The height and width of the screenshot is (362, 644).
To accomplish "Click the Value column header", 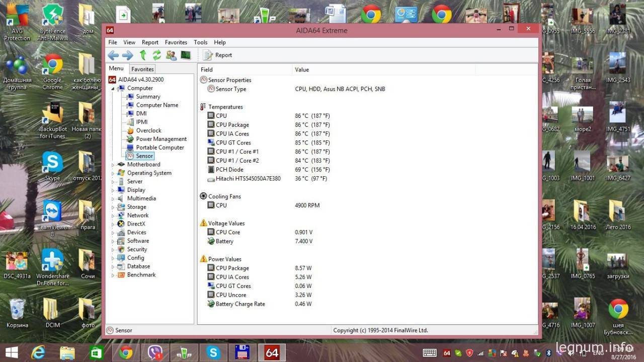I will tap(302, 69).
